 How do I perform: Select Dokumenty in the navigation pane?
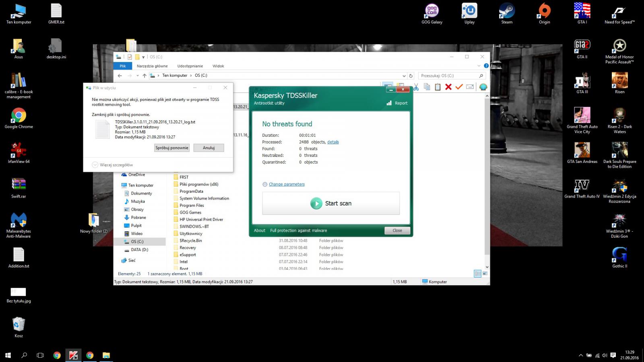141,193
